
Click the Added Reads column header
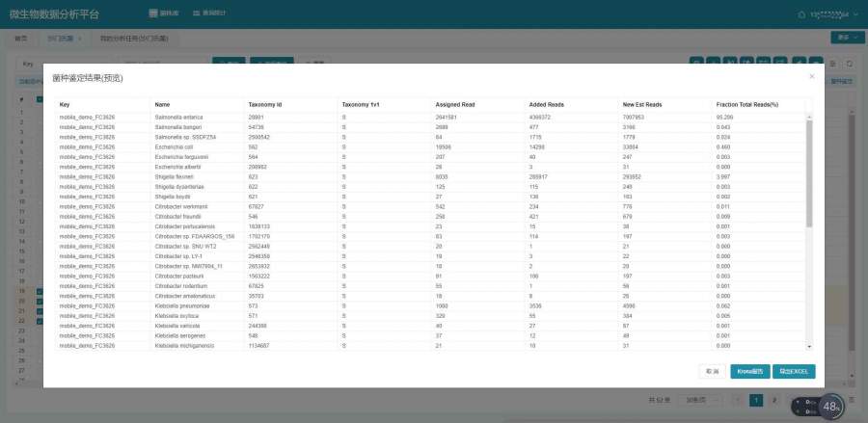click(x=547, y=104)
